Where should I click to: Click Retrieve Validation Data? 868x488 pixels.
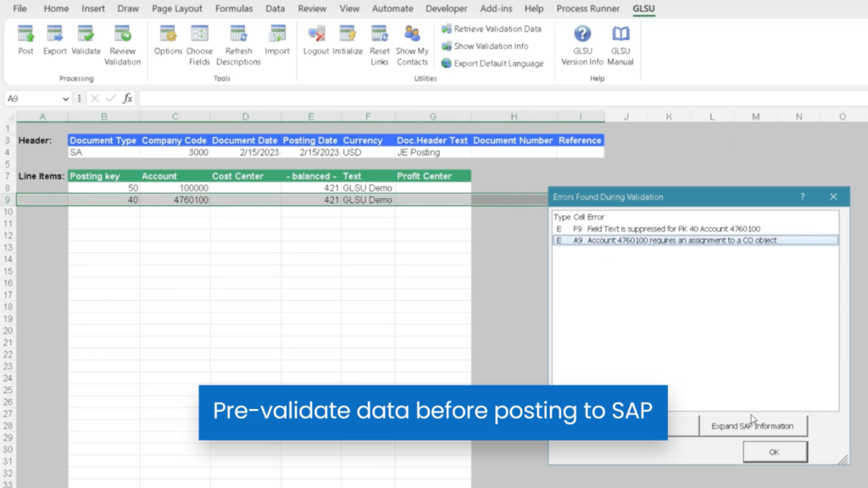493,28
